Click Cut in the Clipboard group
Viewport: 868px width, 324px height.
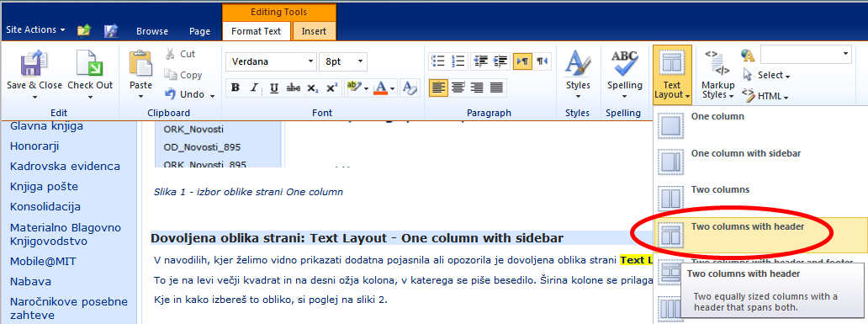[x=181, y=54]
